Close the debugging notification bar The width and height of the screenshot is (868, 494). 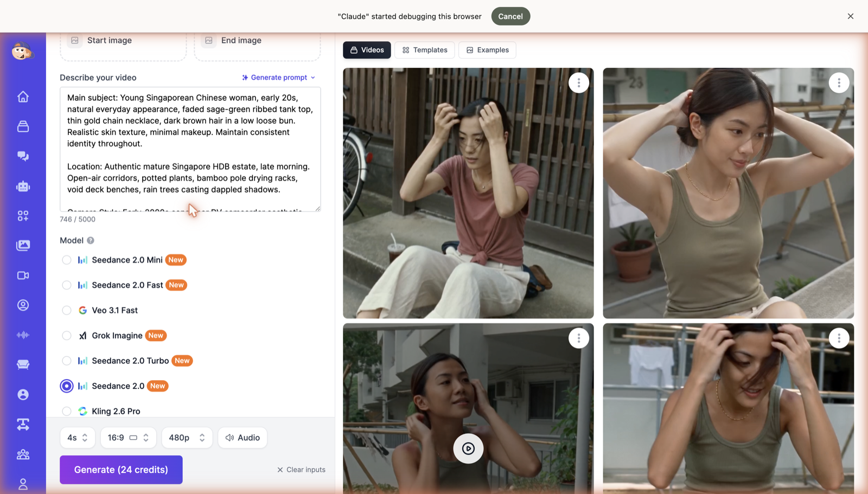(850, 16)
